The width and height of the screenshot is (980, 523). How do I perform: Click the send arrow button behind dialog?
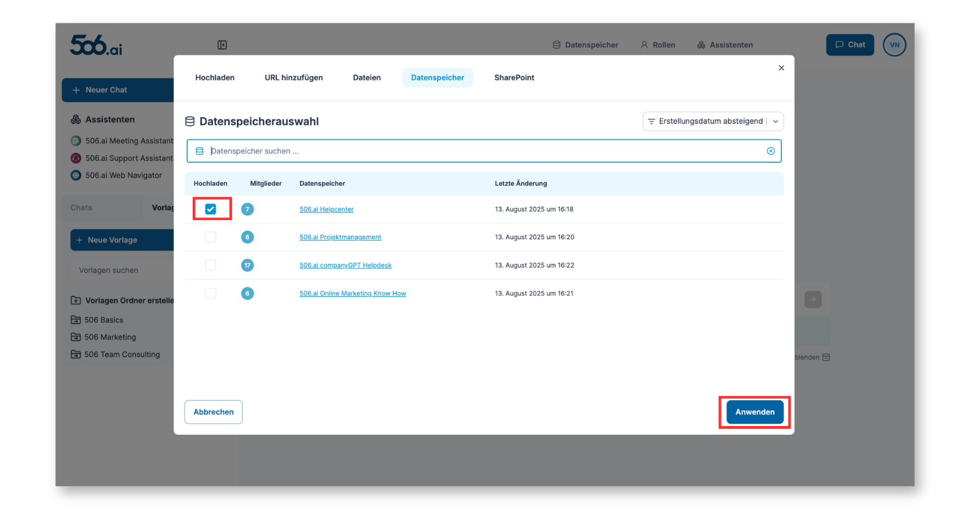[x=813, y=300]
